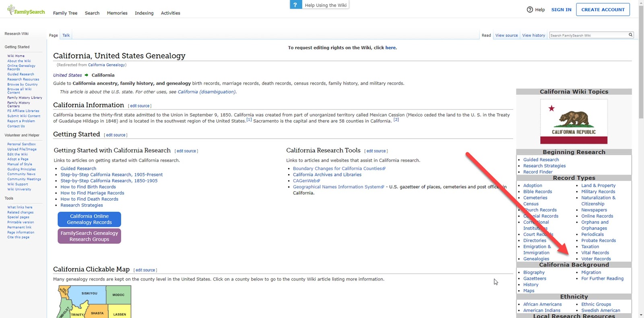Click the FamilySearch Genealogy Research Groups button
The width and height of the screenshot is (644, 318).
coord(89,236)
